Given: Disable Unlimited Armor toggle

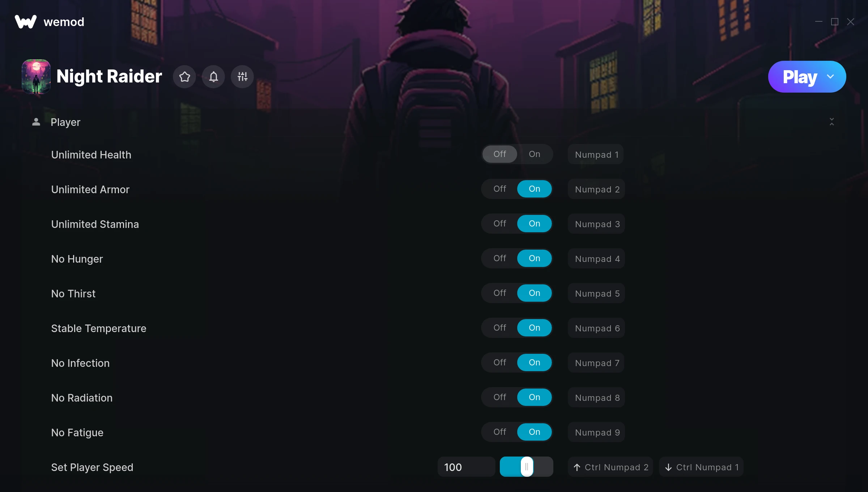Looking at the screenshot, I should point(499,188).
